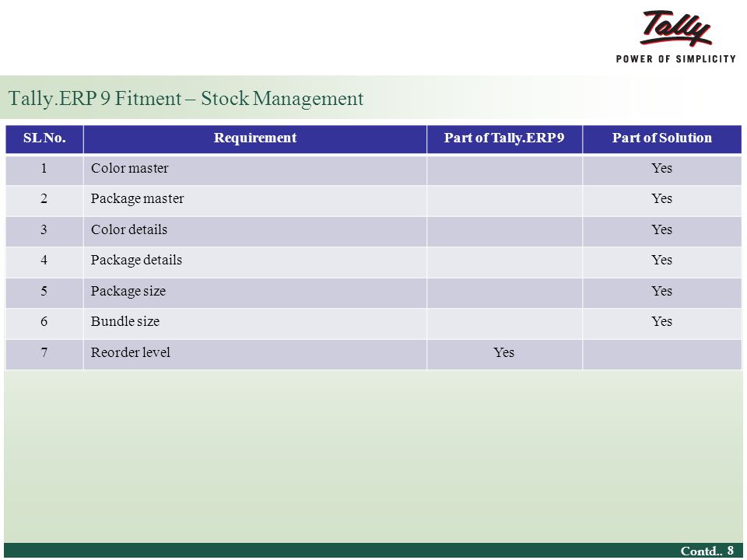Screen dimensions: 747x560
Task: Select the 'Bundle size' requirement cell
Action: 255,323
